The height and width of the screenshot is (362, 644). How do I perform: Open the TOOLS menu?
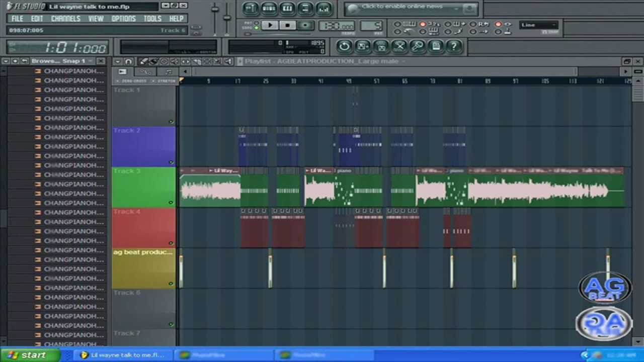pyautogui.click(x=152, y=19)
